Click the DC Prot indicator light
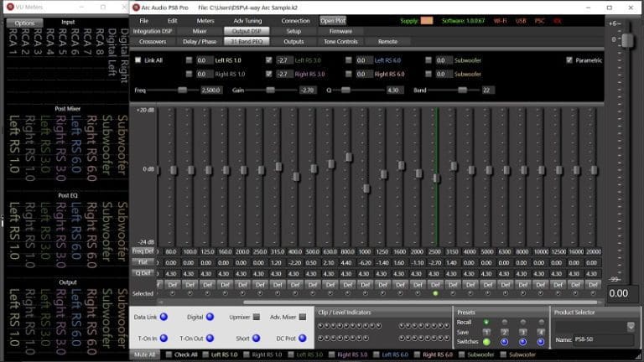Screen dimensions: 644x362 (x=303, y=338)
